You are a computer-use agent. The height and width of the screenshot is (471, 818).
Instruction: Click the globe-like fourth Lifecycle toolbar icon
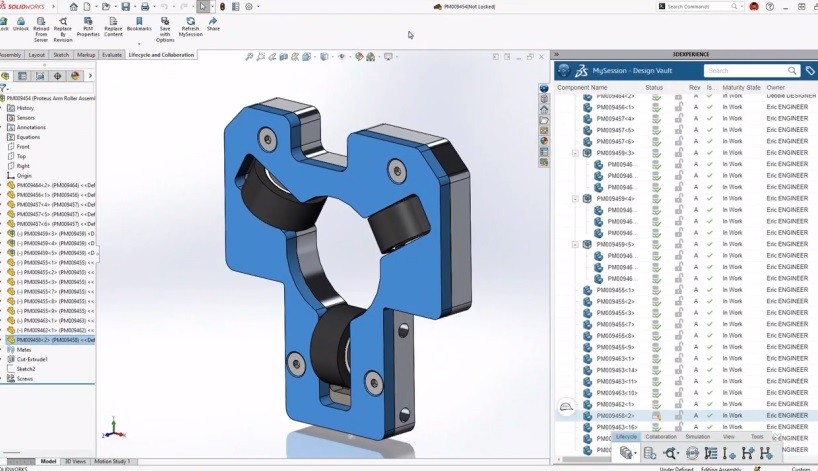click(692, 453)
